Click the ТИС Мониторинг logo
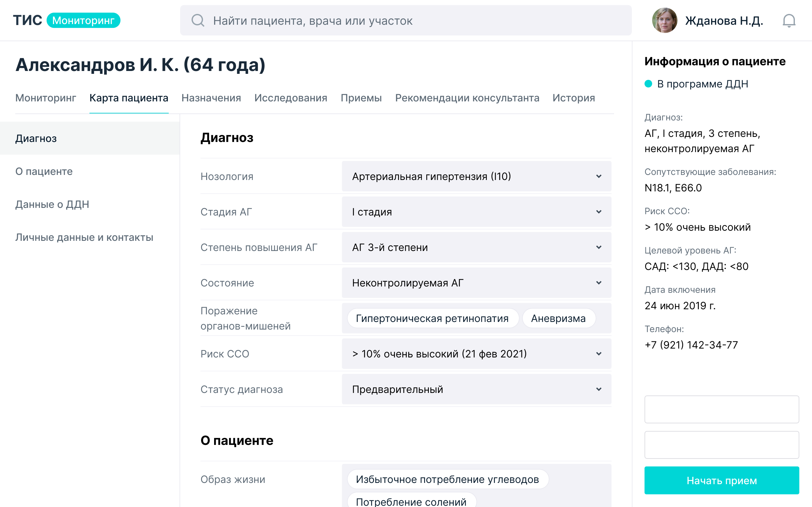The image size is (812, 507). click(66, 21)
